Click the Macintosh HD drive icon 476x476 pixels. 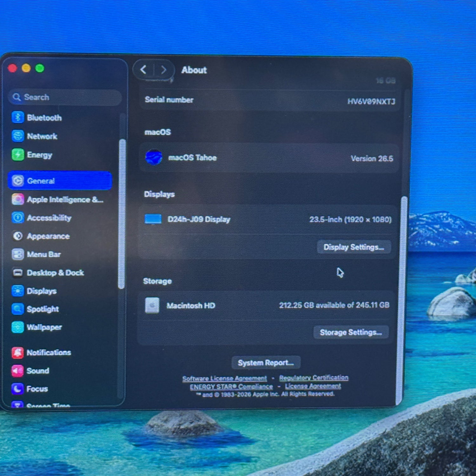(152, 305)
